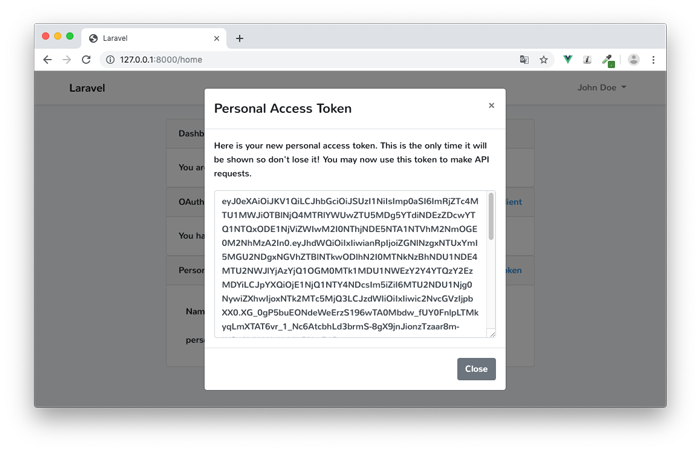The height and width of the screenshot is (452, 700).
Task: Click the Close button in dialog
Action: (x=476, y=369)
